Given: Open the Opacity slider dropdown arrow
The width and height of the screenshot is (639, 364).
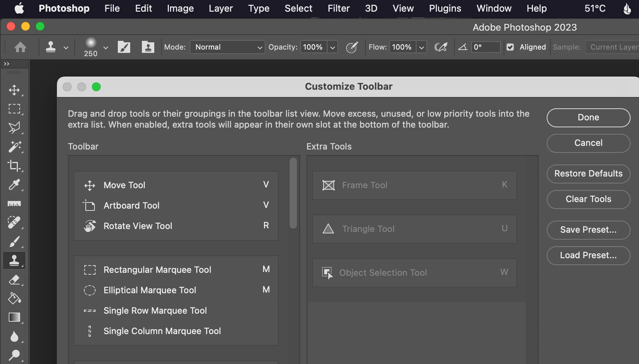Looking at the screenshot, I should [333, 47].
